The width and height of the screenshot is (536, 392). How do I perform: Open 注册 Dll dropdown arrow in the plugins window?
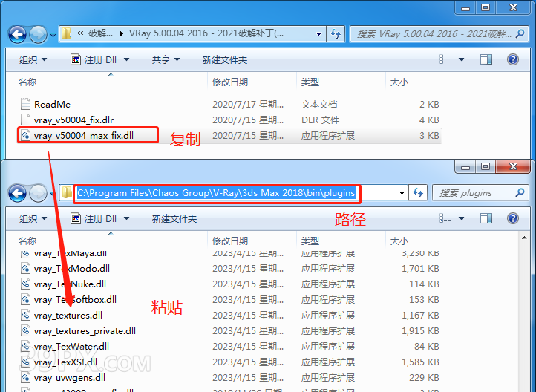coord(126,219)
